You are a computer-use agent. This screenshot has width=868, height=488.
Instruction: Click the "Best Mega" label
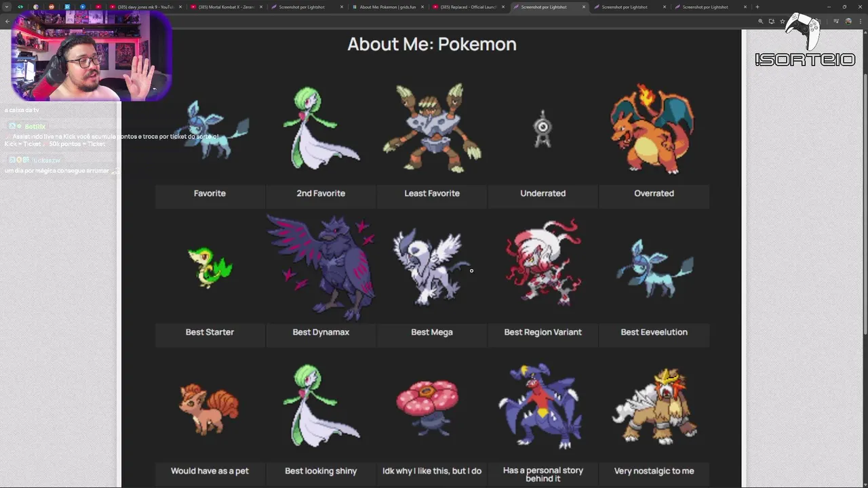tap(432, 332)
